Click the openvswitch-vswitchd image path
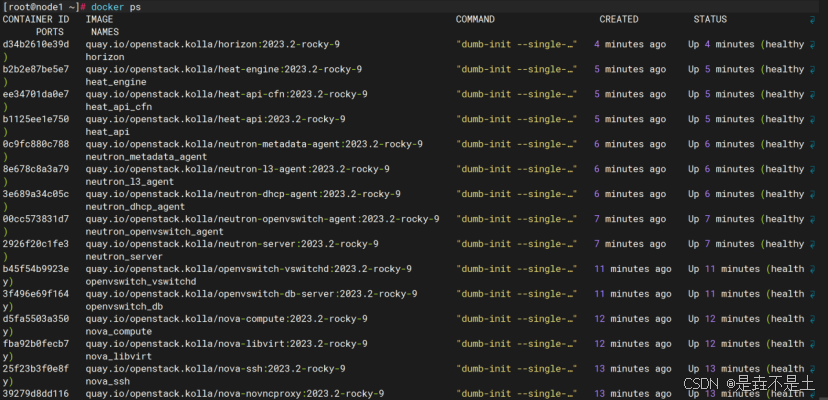 pyautogui.click(x=249, y=268)
